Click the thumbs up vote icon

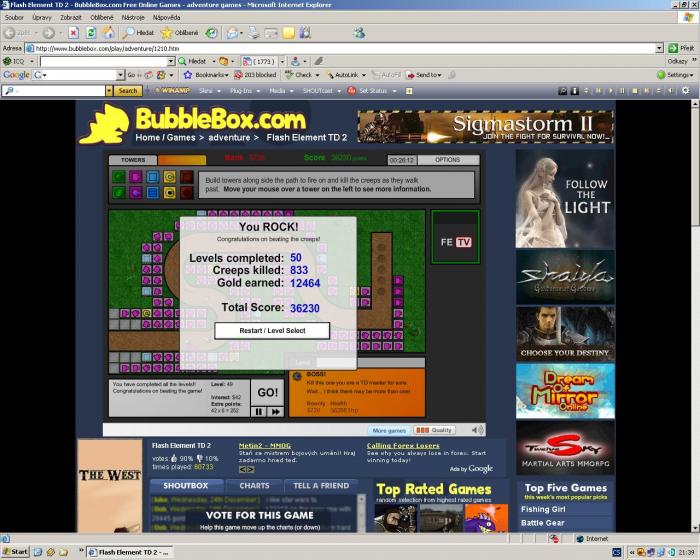pos(174,458)
